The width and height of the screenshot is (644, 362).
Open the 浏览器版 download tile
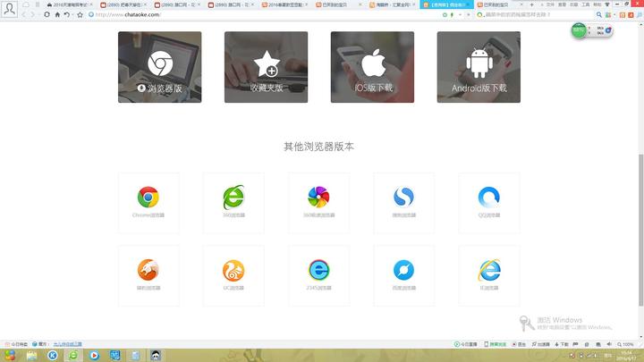pyautogui.click(x=160, y=67)
